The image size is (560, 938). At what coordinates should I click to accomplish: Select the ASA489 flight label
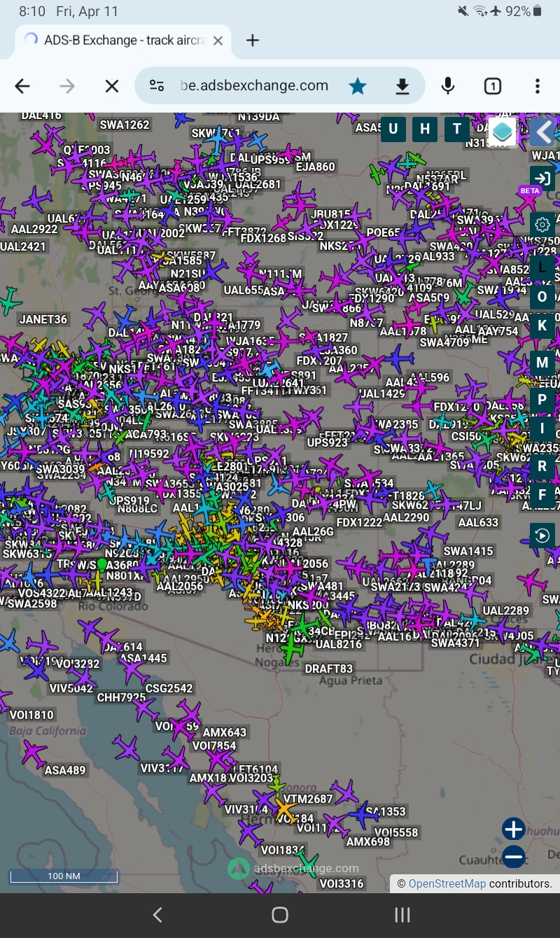pos(65,770)
